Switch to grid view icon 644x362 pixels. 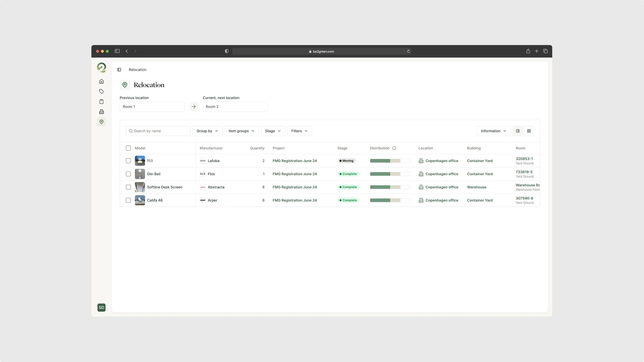coord(529,131)
